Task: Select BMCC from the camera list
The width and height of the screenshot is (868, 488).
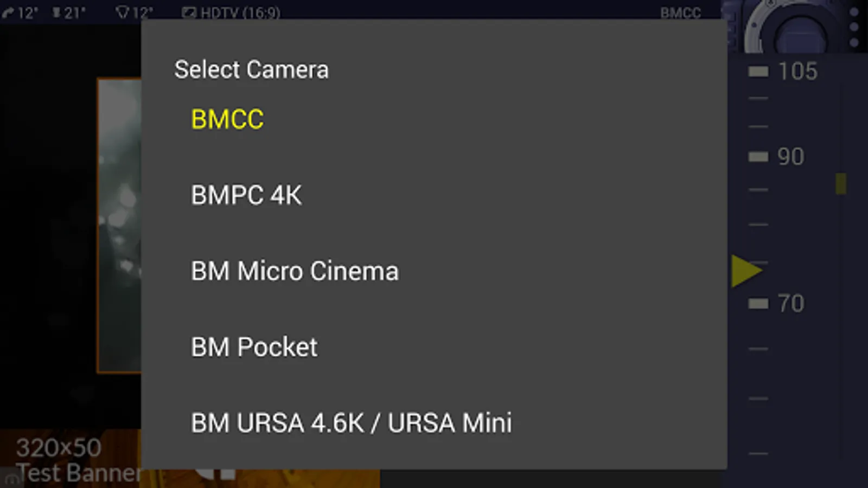Action: (x=434, y=119)
